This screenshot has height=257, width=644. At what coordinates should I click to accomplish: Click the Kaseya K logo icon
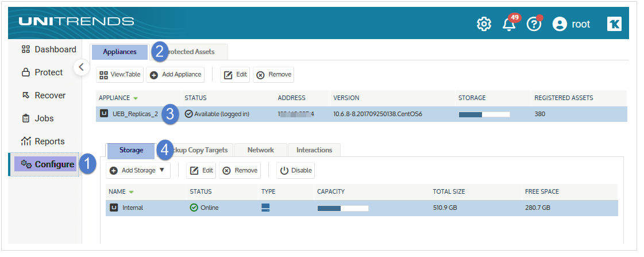pyautogui.click(x=615, y=24)
